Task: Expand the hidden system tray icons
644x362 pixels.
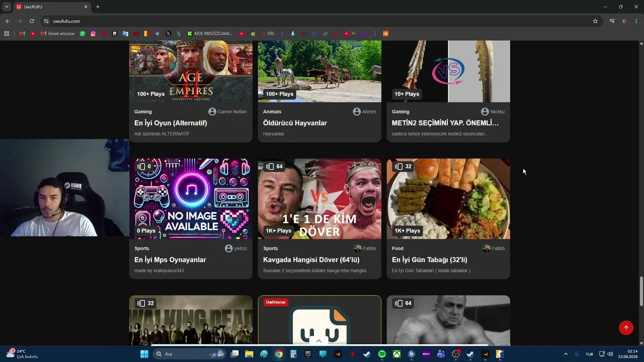Action: click(566, 354)
